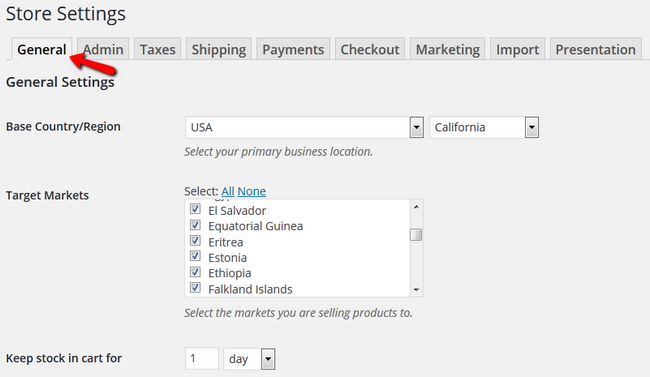Open the day unit dropdown
This screenshot has height=377, width=650.
(249, 359)
